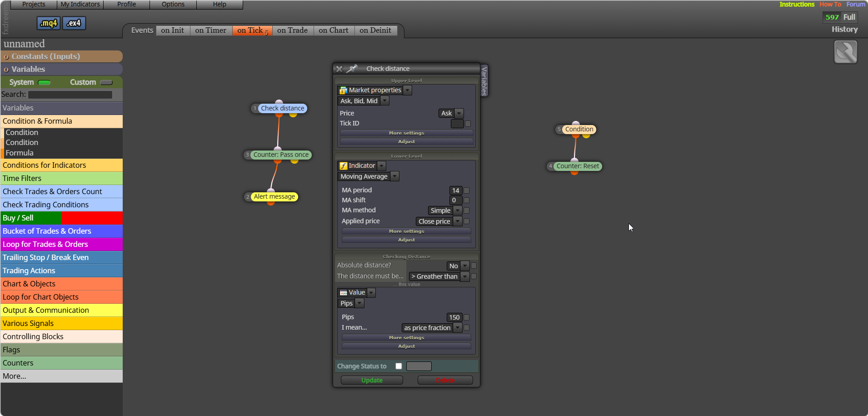
Task: Open the Moving Average dropdown
Action: point(394,176)
